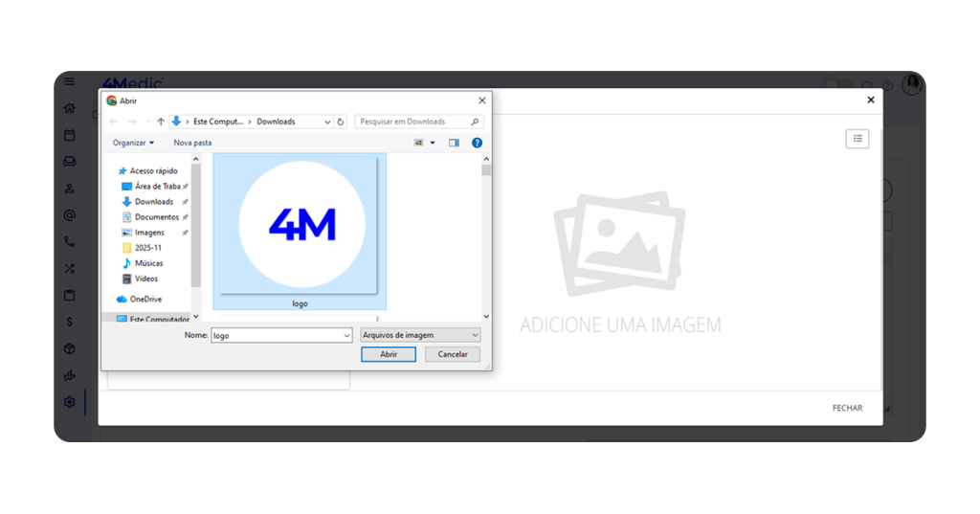Screen dimensions: 980x514
Task: Open the phone icon in the sidebar
Action: pos(69,242)
